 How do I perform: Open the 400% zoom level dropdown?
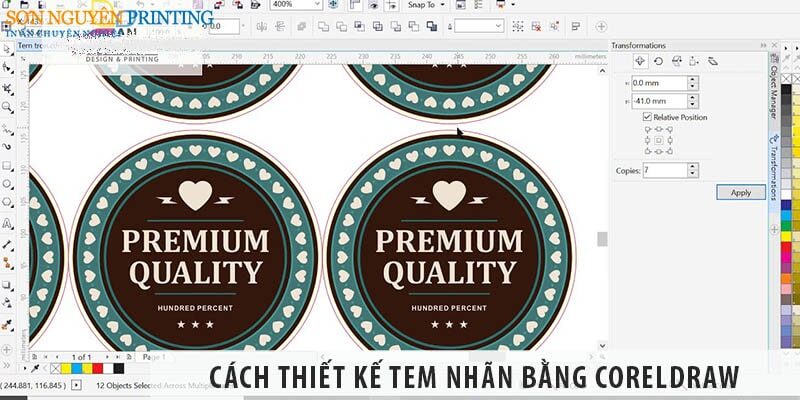coord(319,5)
